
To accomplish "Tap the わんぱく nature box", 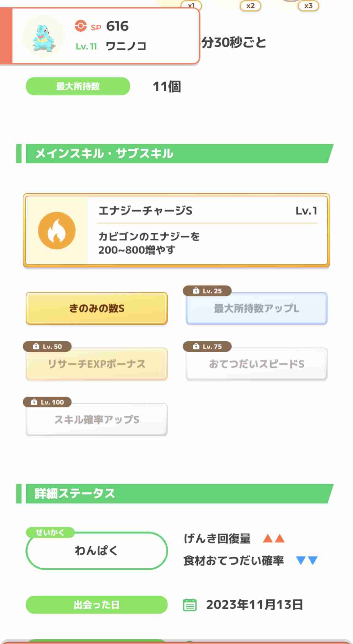I will (x=97, y=551).
